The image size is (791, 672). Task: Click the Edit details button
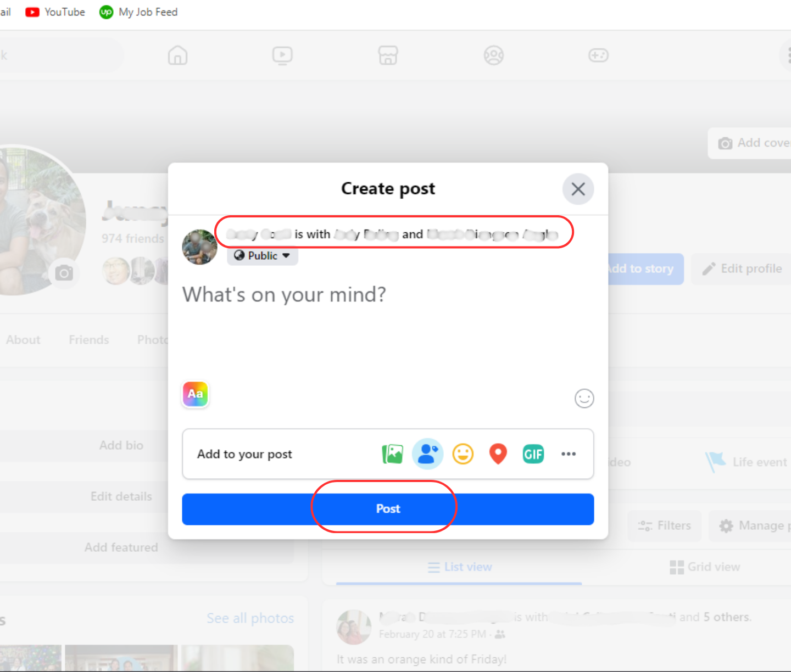(121, 496)
